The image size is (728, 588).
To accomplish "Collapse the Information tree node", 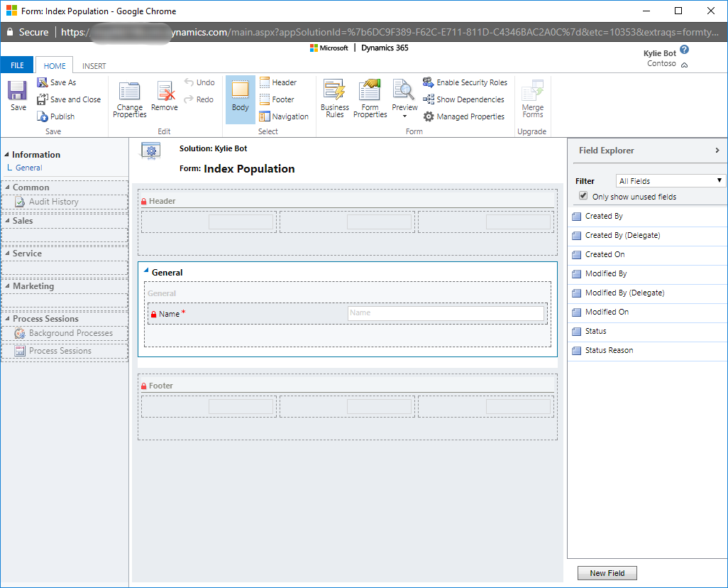I will tap(6, 154).
